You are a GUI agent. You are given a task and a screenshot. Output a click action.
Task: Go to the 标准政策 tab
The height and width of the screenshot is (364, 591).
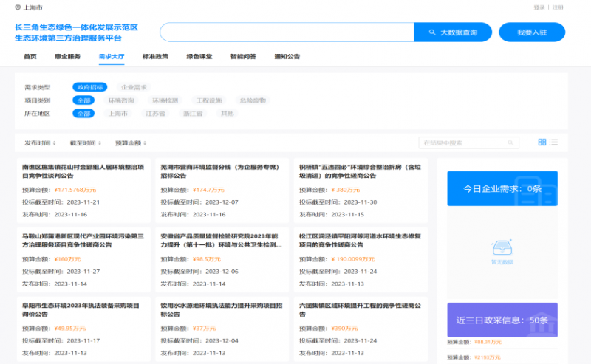[155, 56]
